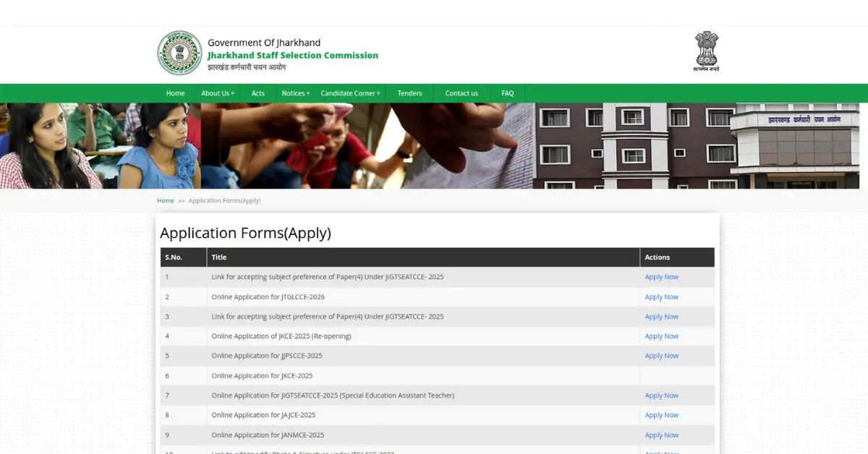The image size is (868, 454).
Task: Expand the Notices menu
Action: [x=295, y=93]
